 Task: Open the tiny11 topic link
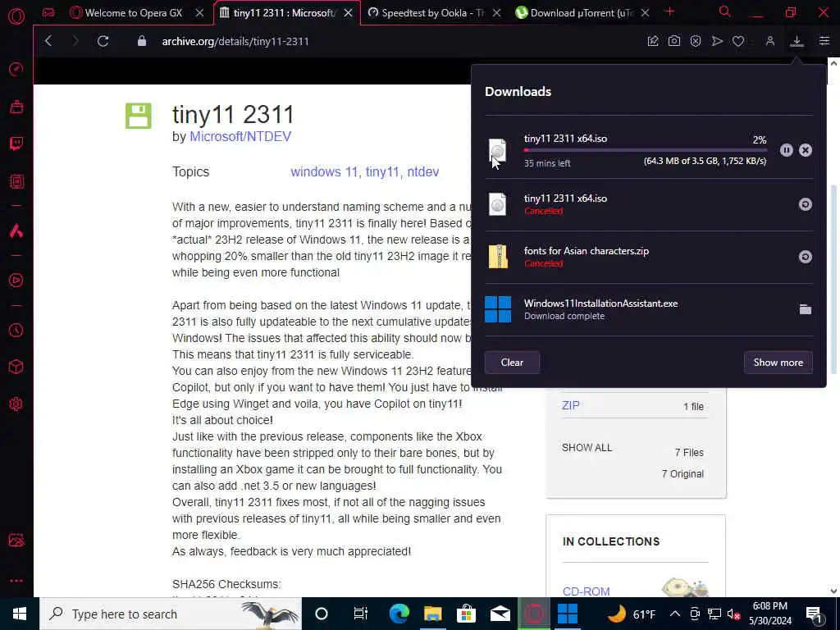pos(382,171)
